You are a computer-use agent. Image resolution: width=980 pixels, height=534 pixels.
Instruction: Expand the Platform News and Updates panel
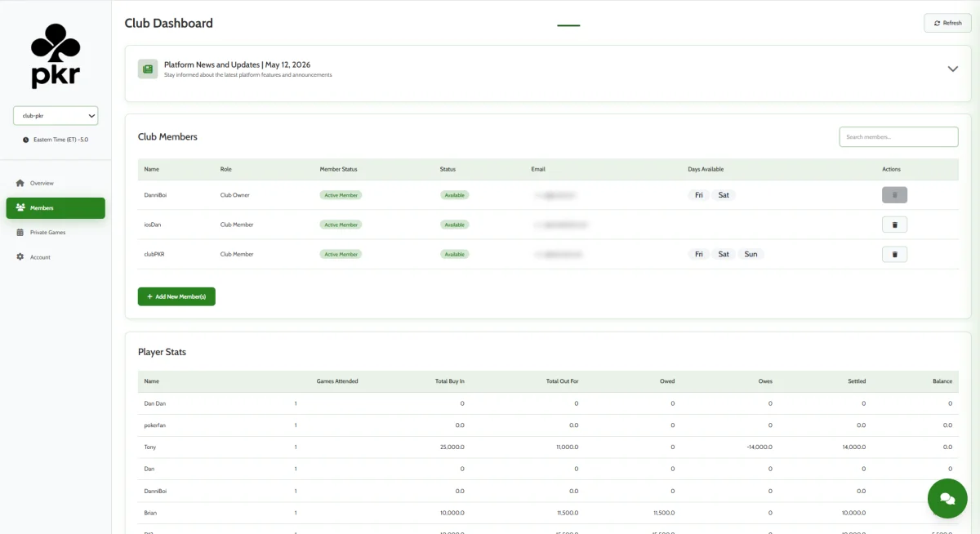coord(952,69)
